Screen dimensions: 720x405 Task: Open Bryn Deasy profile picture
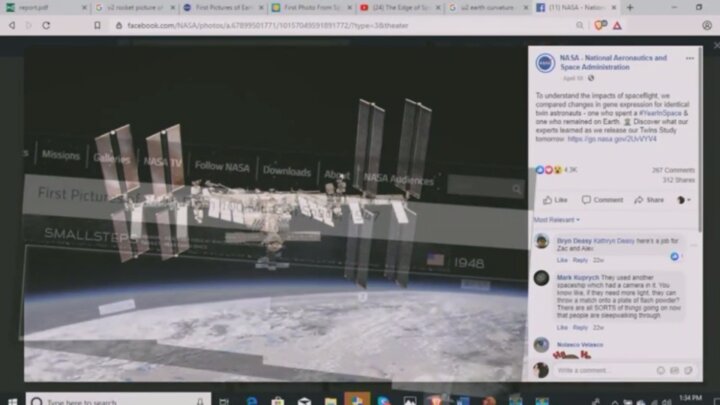541,241
